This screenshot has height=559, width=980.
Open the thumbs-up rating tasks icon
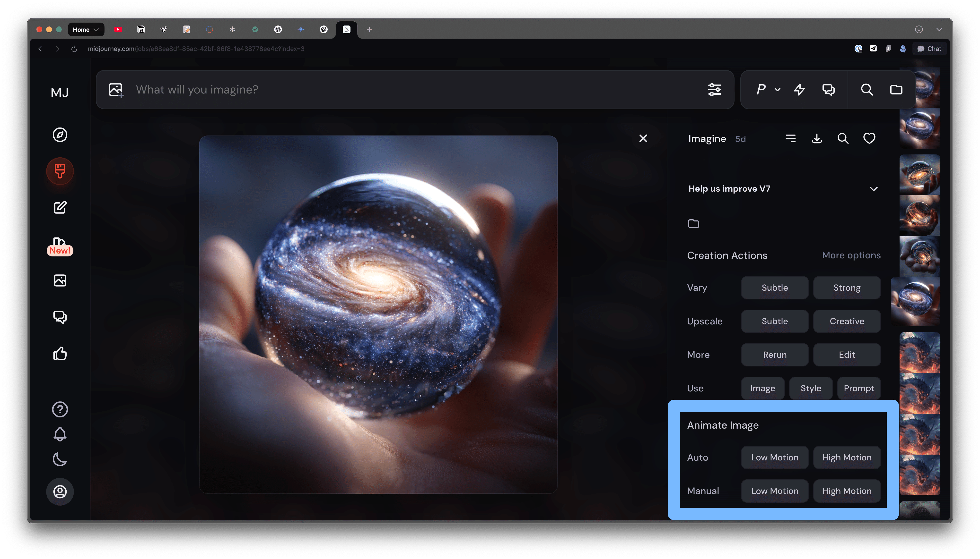click(x=60, y=353)
